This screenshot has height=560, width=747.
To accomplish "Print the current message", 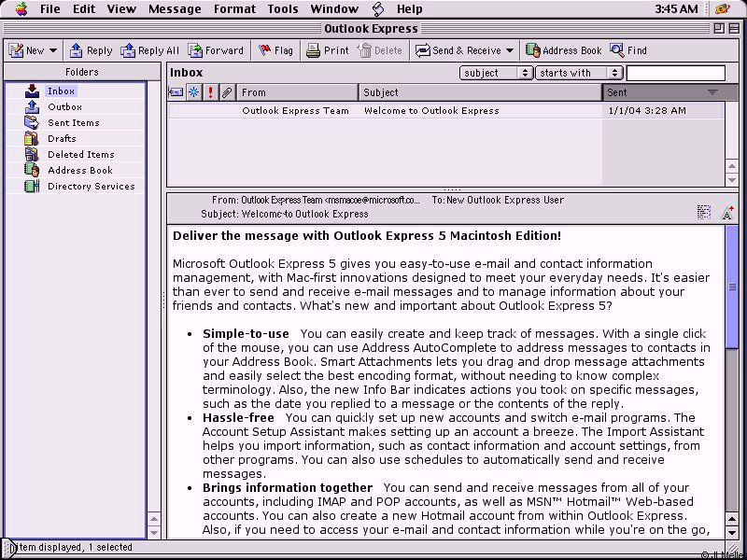I will click(328, 50).
